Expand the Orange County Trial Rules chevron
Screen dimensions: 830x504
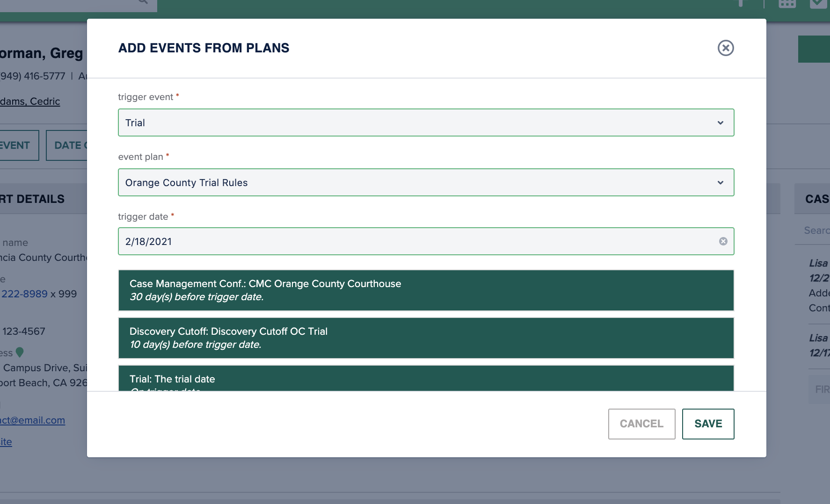pos(720,182)
